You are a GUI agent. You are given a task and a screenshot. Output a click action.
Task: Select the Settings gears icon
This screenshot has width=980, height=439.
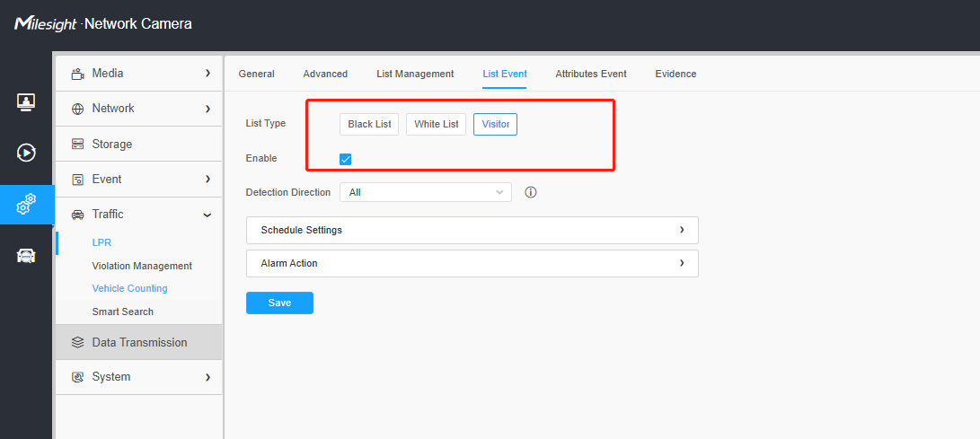(x=26, y=204)
